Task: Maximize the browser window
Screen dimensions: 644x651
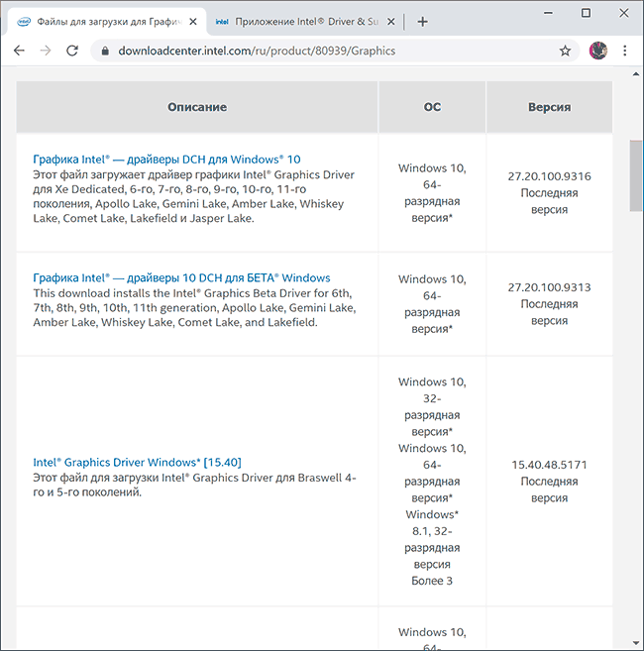Action: [586, 13]
